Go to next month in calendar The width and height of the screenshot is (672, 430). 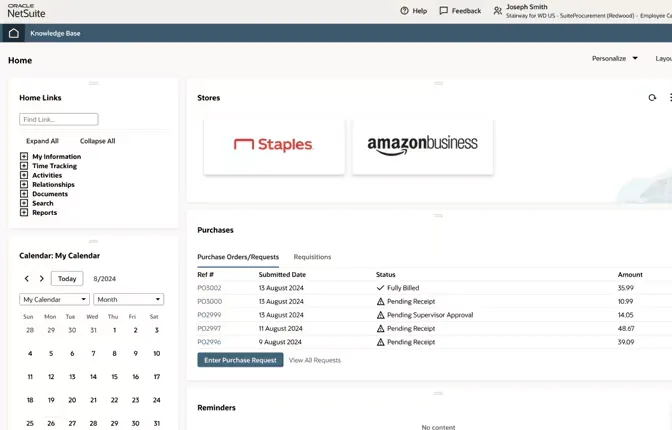coord(41,279)
